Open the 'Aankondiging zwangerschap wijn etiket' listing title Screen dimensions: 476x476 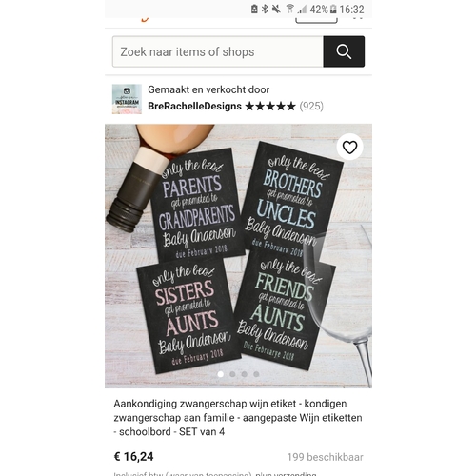coord(238,418)
